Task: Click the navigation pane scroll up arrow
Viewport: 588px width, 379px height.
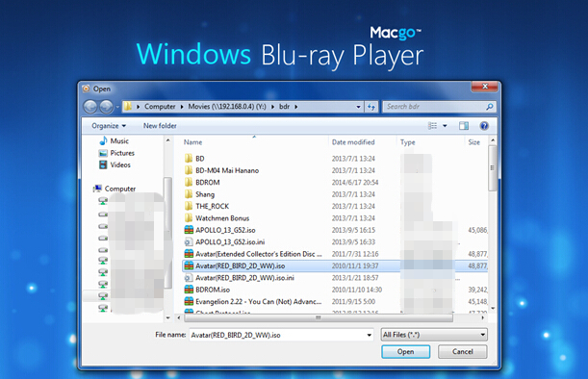Action: [x=168, y=140]
